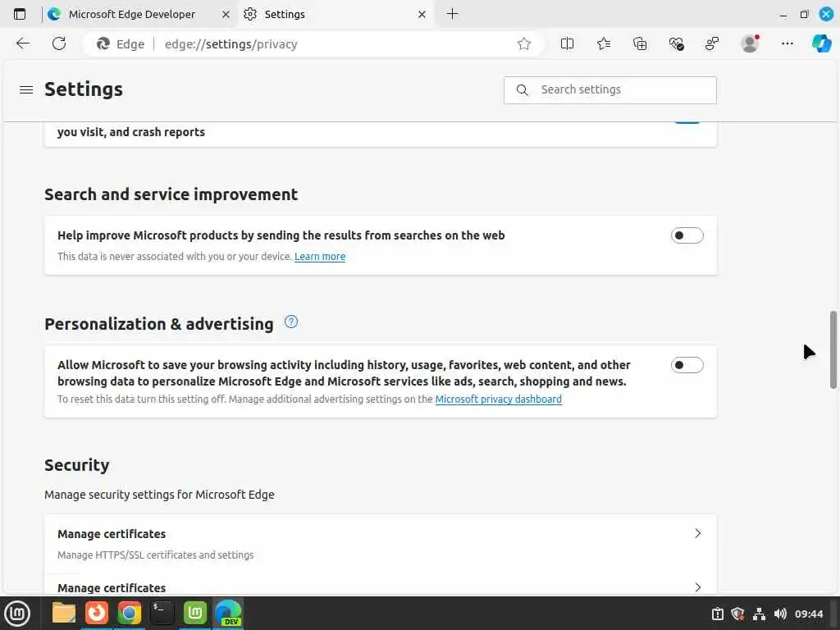The width and height of the screenshot is (840, 630).
Task: Launch Google Chrome from the taskbar
Action: (x=129, y=613)
